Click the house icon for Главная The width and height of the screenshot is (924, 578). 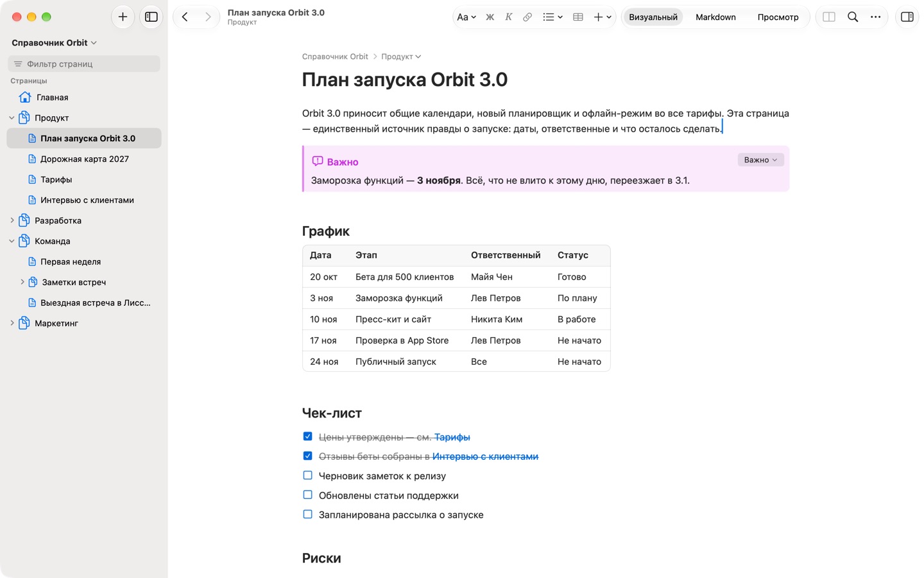(x=25, y=98)
